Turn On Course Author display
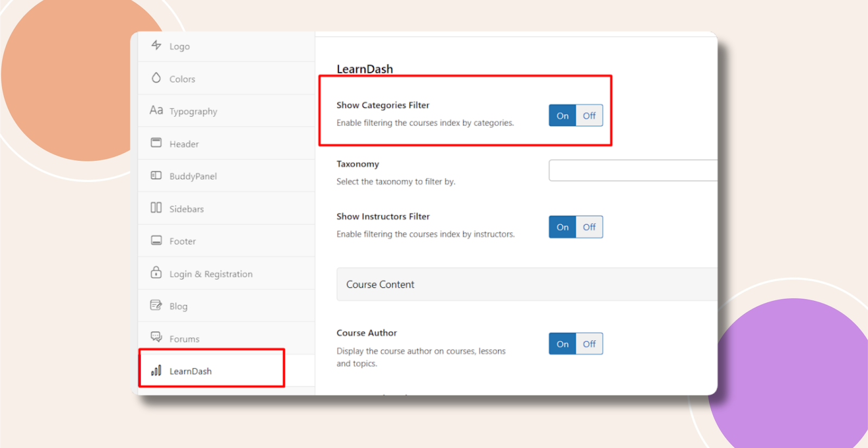 [x=563, y=344]
